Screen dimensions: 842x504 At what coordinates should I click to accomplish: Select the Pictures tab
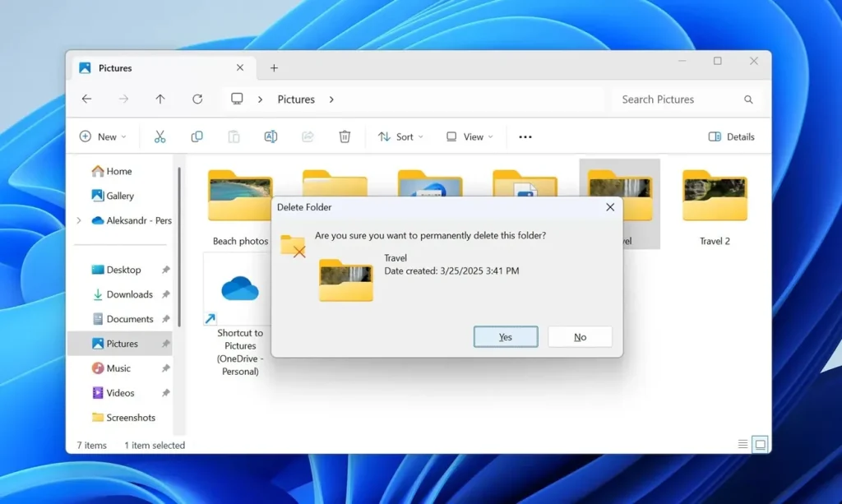click(163, 67)
